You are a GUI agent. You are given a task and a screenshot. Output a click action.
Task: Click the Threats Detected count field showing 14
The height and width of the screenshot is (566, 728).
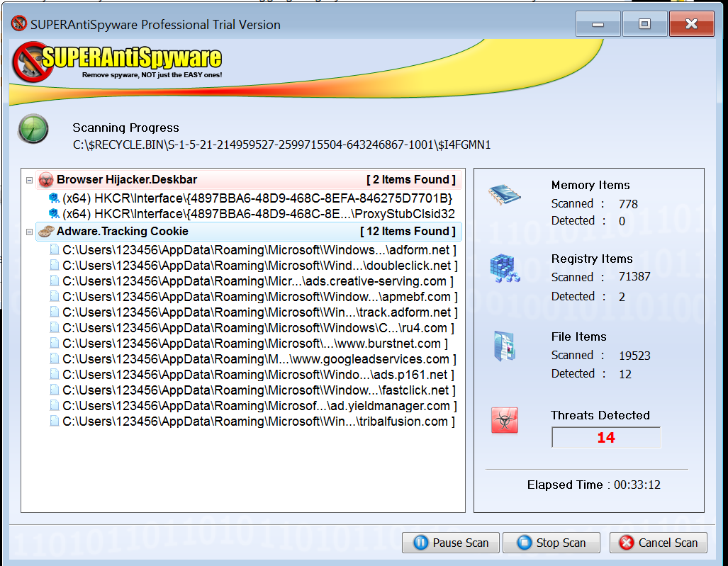606,438
